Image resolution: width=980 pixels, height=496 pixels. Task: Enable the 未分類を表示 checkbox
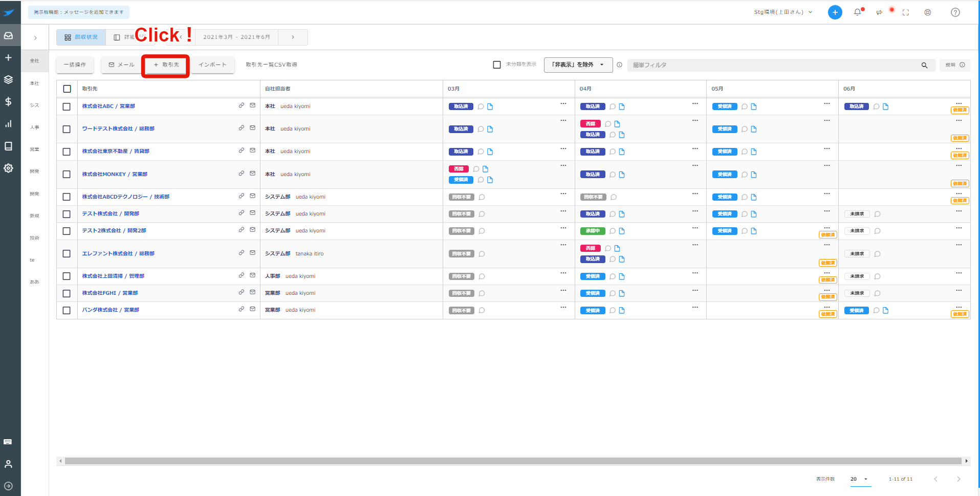(496, 64)
